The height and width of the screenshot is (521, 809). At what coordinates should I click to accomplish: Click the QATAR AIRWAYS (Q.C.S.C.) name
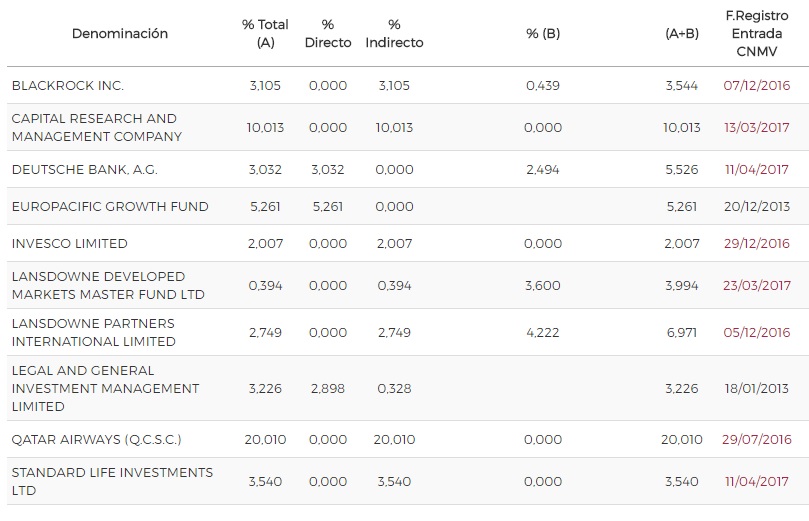(96, 440)
